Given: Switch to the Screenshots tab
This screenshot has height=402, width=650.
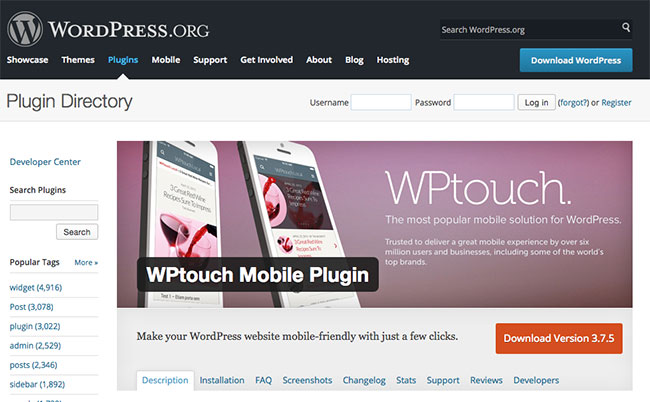Looking at the screenshot, I should tap(307, 380).
